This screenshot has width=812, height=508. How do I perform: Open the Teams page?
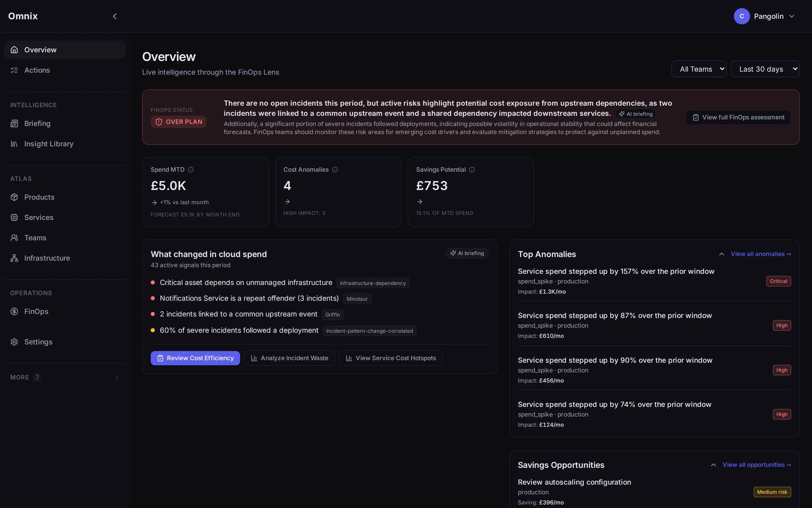[65, 238]
